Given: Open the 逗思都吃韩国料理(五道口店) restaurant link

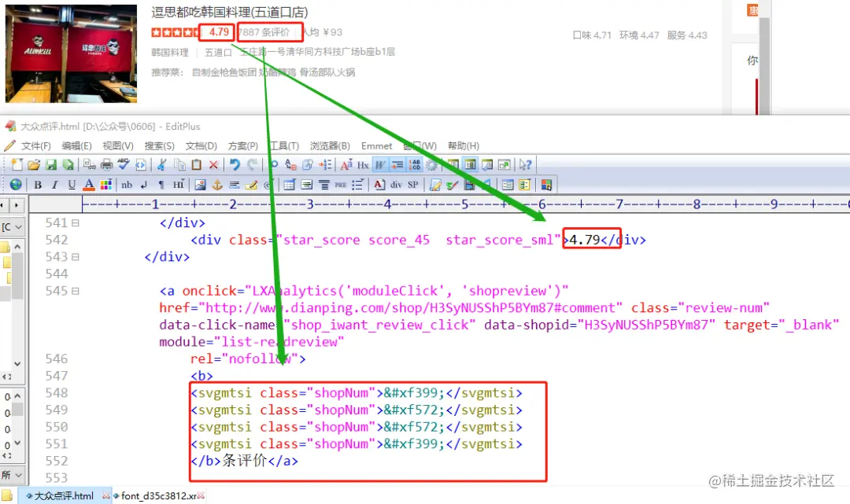Looking at the screenshot, I should coord(229,13).
